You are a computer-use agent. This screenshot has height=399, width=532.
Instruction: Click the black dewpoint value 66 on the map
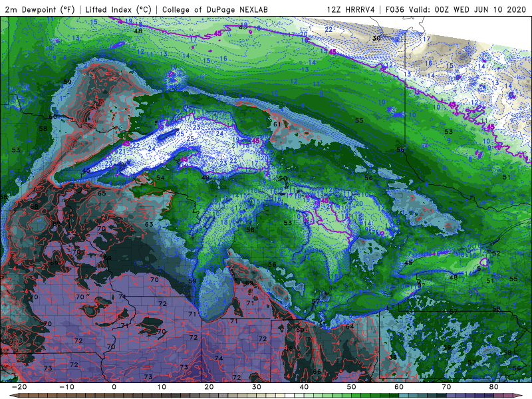pyautogui.click(x=317, y=372)
